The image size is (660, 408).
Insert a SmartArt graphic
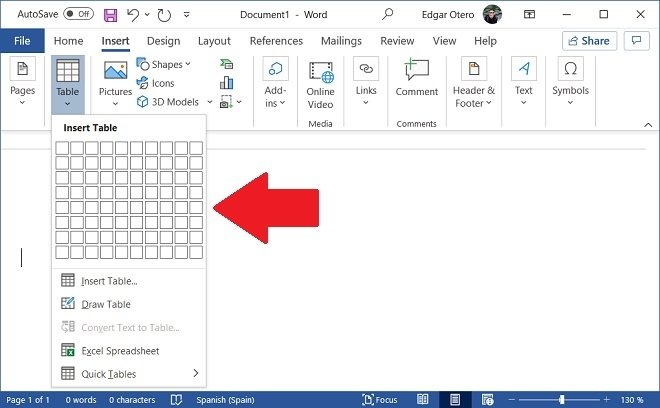(226, 64)
